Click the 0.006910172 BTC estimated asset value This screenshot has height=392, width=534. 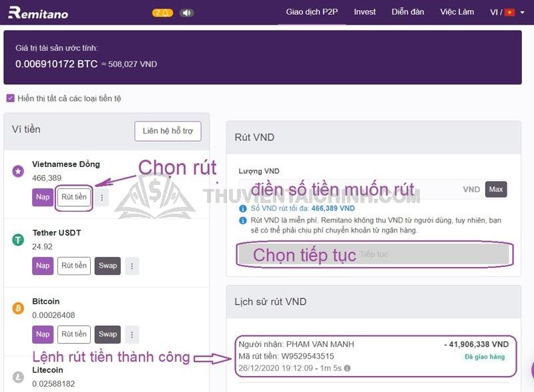coord(56,63)
